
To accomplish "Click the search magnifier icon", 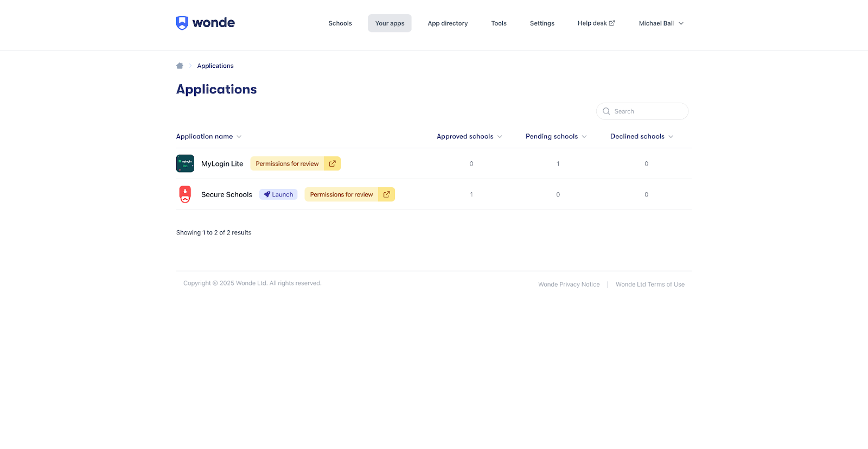I will click(x=607, y=111).
